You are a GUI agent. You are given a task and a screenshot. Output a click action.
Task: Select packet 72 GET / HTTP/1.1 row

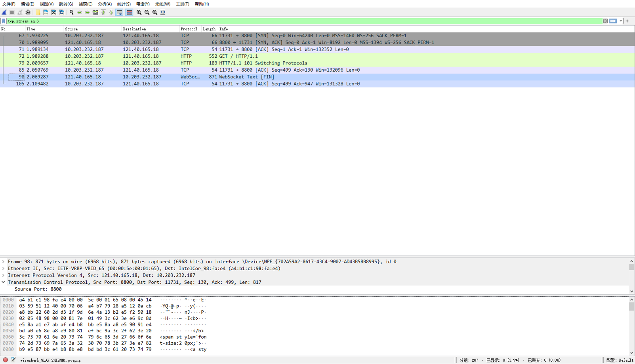(317, 56)
